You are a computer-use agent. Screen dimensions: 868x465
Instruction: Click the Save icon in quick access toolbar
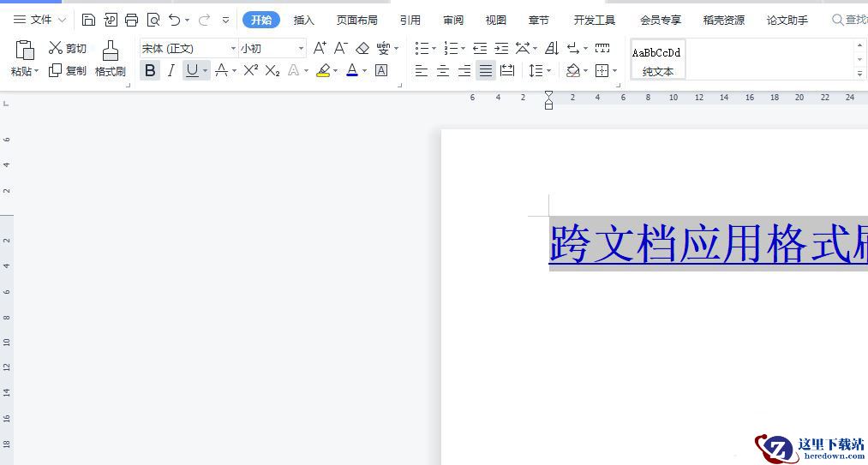[88, 20]
